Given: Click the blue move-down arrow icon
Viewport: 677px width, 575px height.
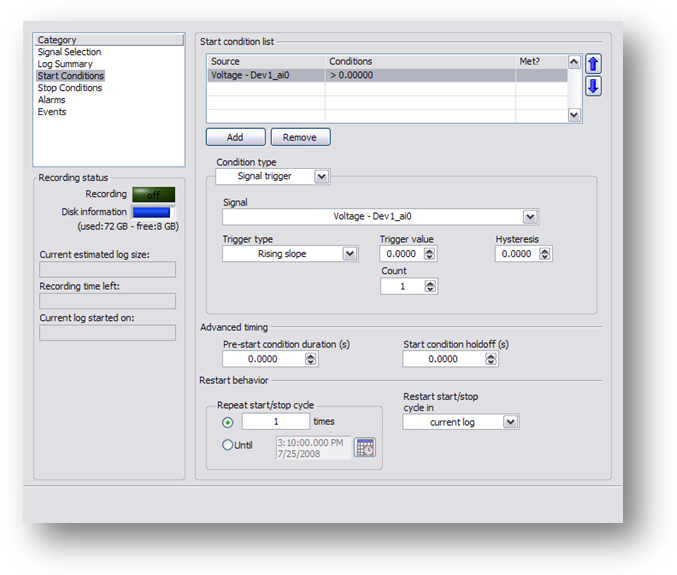Looking at the screenshot, I should pyautogui.click(x=593, y=86).
